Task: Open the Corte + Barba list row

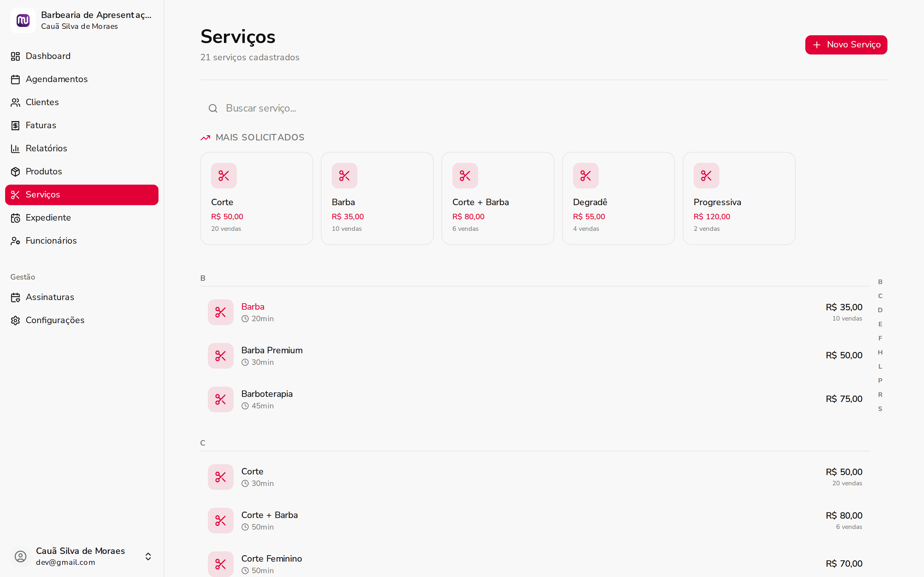Action: 269,515
